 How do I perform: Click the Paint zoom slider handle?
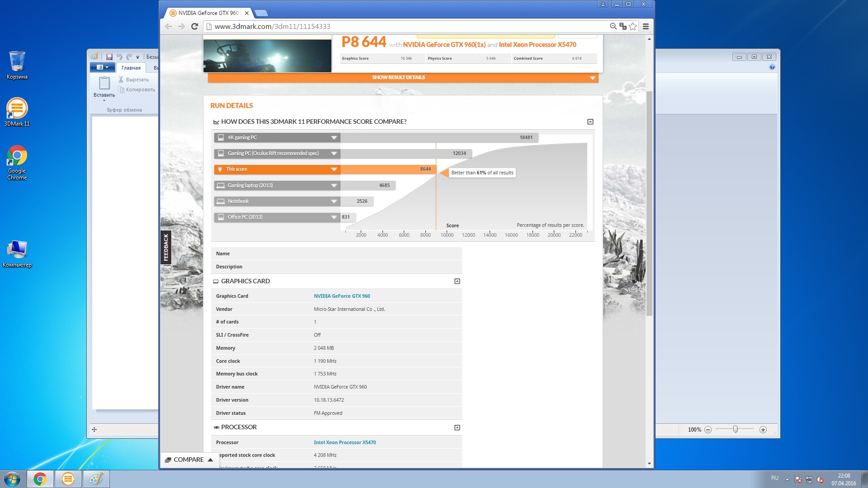click(x=735, y=429)
